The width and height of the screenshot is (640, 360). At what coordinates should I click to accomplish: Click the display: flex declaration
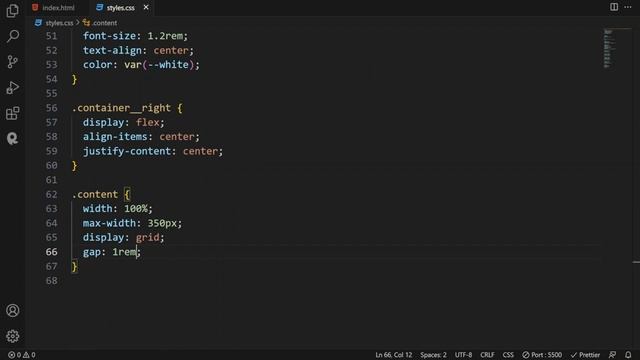pyautogui.click(x=123, y=122)
